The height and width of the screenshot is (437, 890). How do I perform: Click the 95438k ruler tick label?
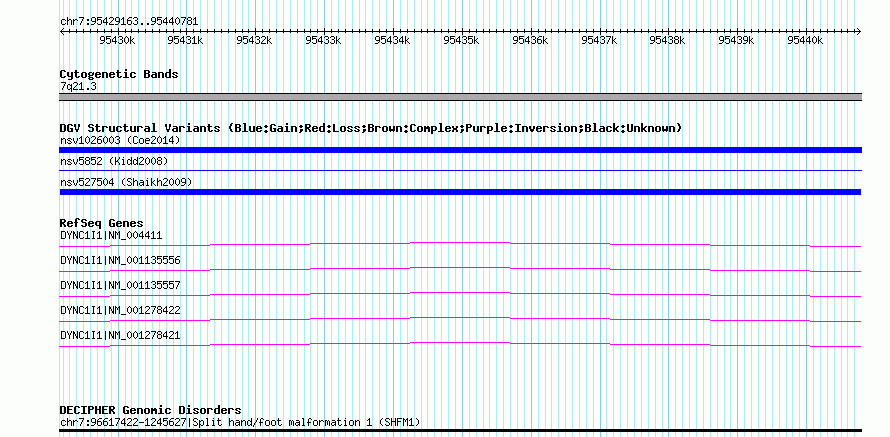pyautogui.click(x=667, y=40)
